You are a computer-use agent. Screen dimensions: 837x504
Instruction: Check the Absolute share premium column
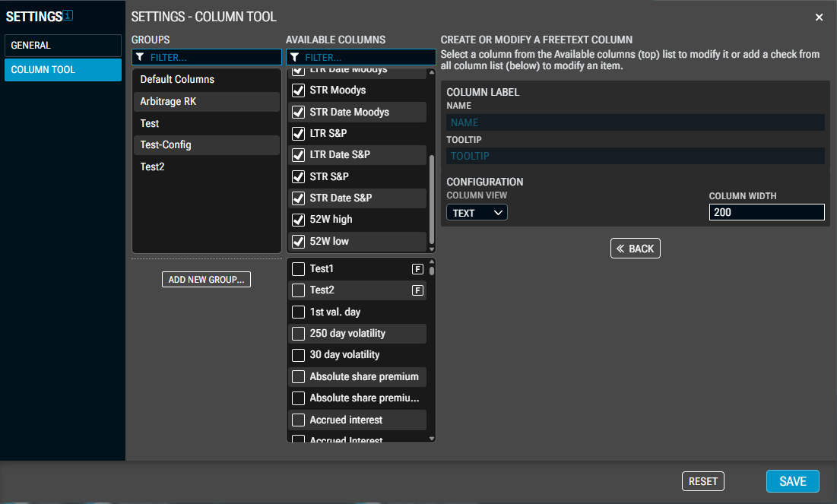pyautogui.click(x=299, y=377)
